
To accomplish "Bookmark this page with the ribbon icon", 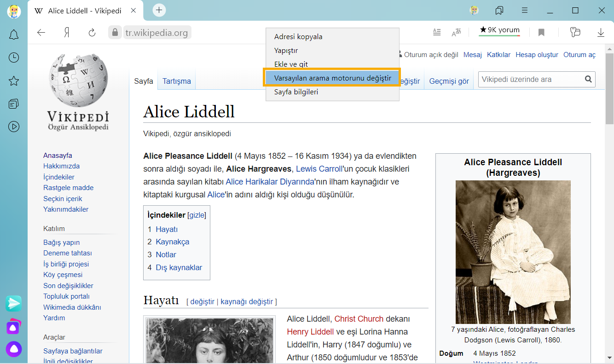I will tap(541, 33).
